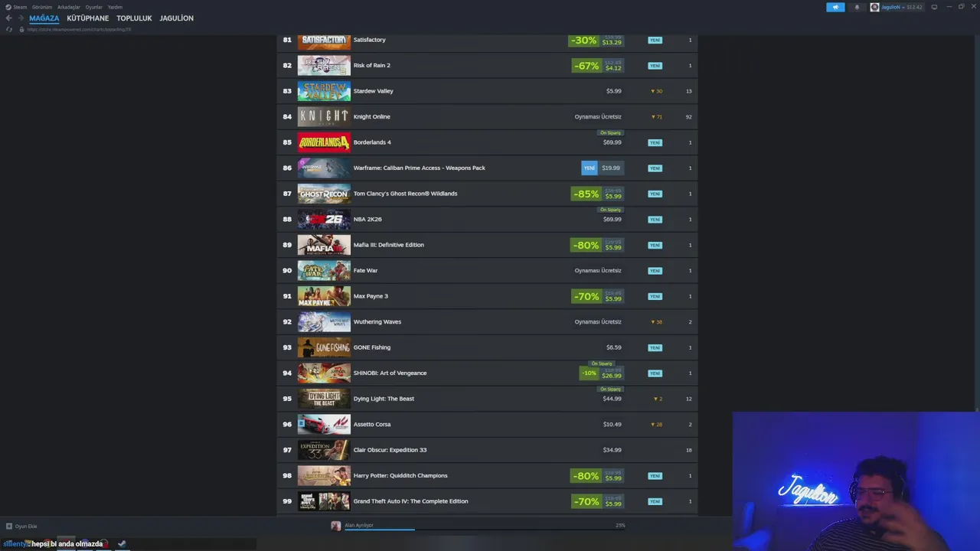Click the padlock icon beside the URL
The image size is (980, 551).
pos(21,29)
